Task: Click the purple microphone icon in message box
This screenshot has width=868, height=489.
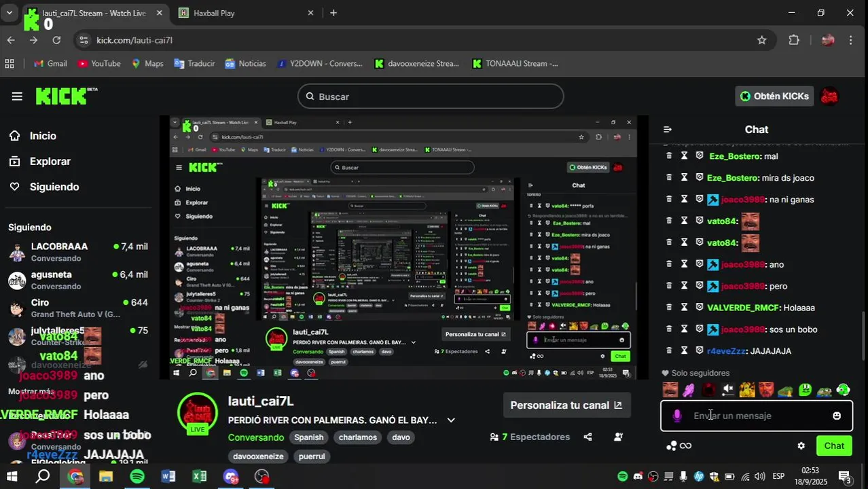Action: tap(676, 416)
